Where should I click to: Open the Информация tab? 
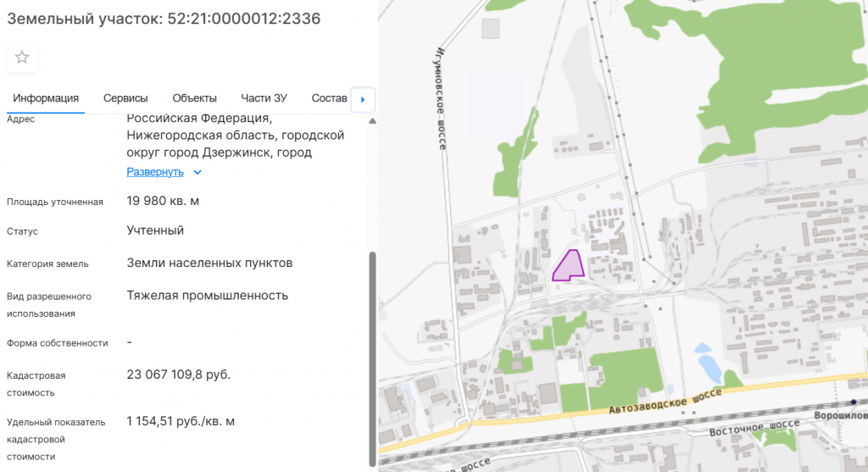46,98
